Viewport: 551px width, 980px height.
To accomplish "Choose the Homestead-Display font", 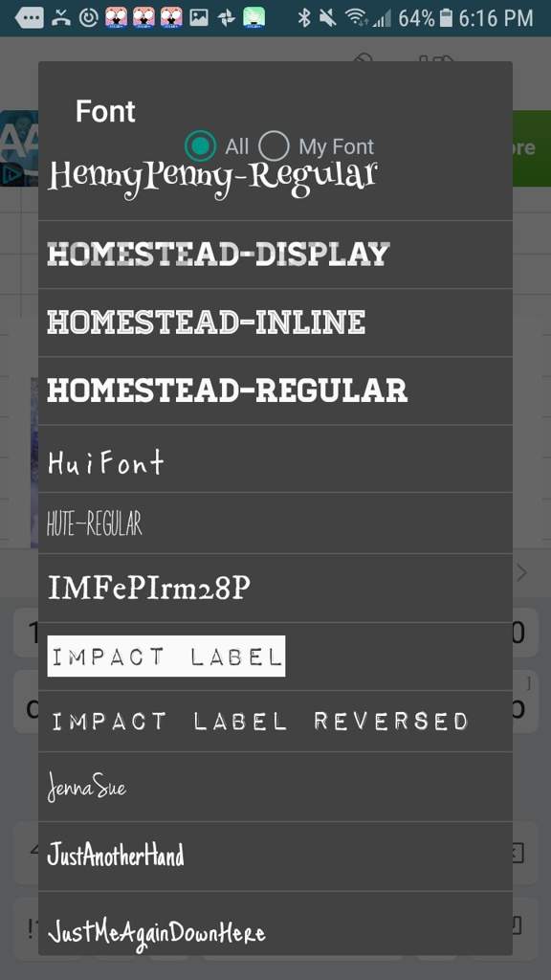I will tap(275, 255).
